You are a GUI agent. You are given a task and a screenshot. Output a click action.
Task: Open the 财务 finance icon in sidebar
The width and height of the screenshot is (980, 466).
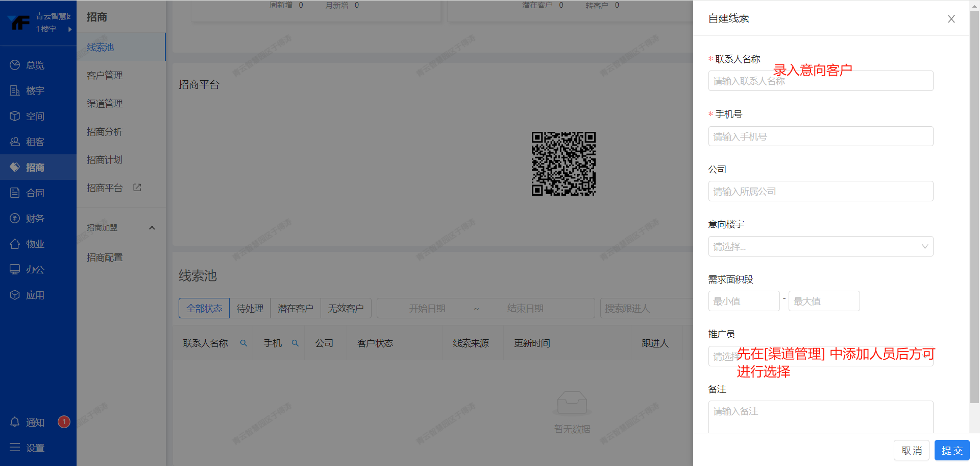[15, 218]
